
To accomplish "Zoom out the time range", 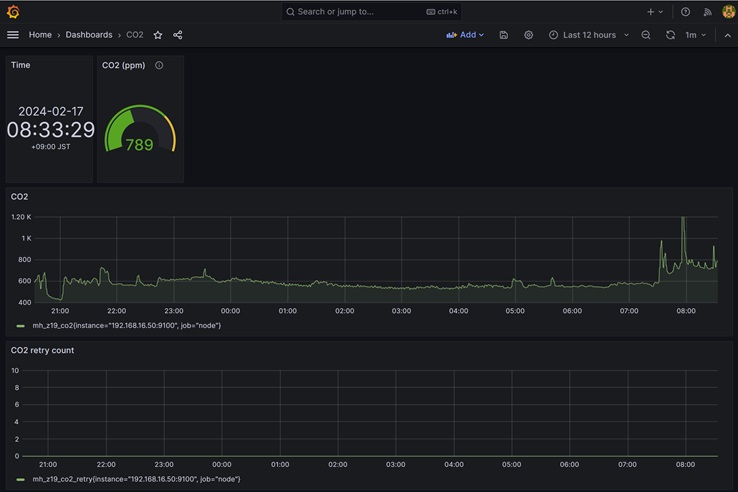I will (646, 35).
